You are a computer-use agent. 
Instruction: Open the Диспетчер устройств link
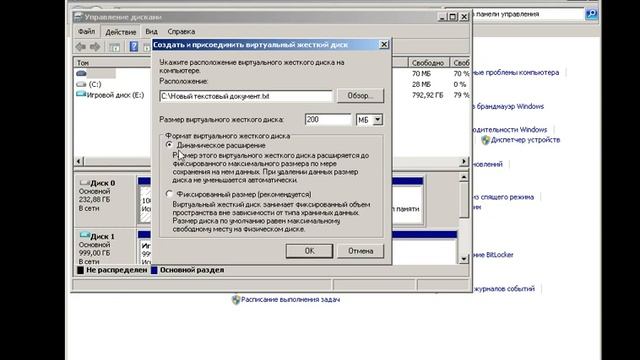click(x=525, y=140)
